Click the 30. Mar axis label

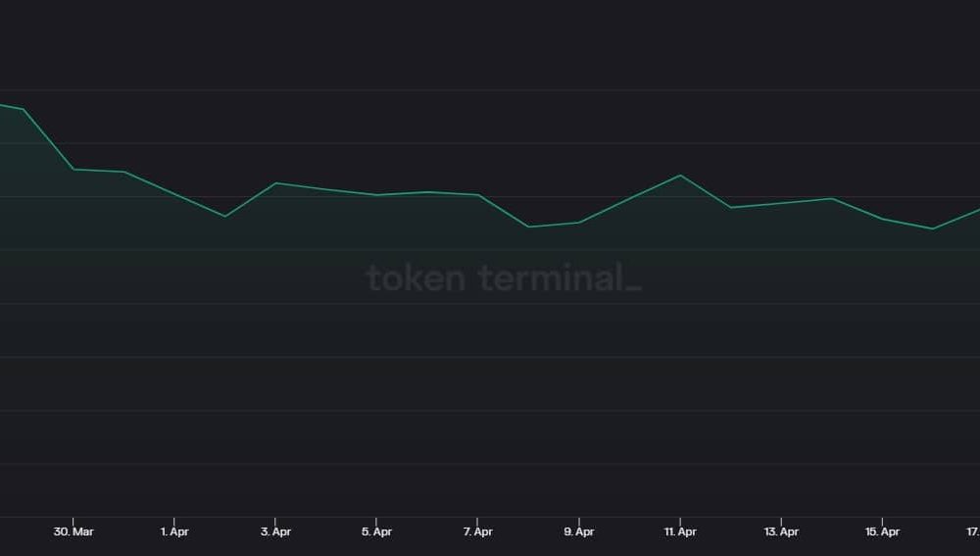point(73,531)
